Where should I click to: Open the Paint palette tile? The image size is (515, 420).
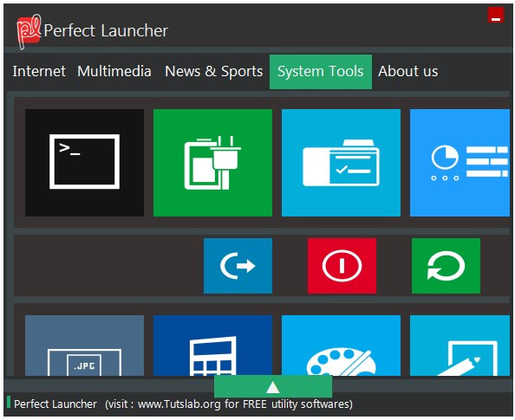[341, 346]
